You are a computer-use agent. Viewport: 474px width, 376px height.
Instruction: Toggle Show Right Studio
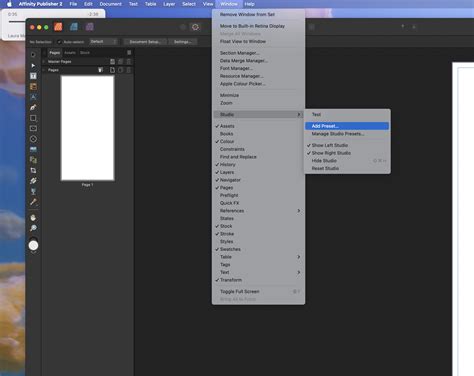coord(331,153)
